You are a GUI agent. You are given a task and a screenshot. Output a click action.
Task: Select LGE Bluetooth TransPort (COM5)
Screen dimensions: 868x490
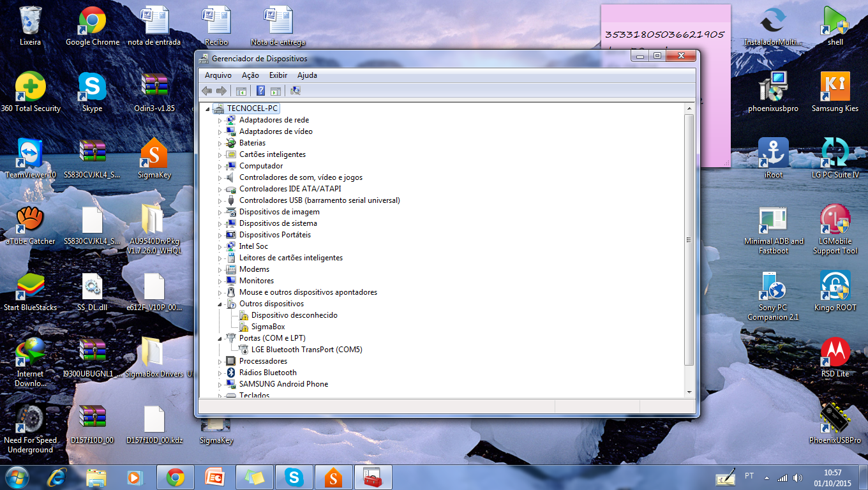(x=307, y=350)
